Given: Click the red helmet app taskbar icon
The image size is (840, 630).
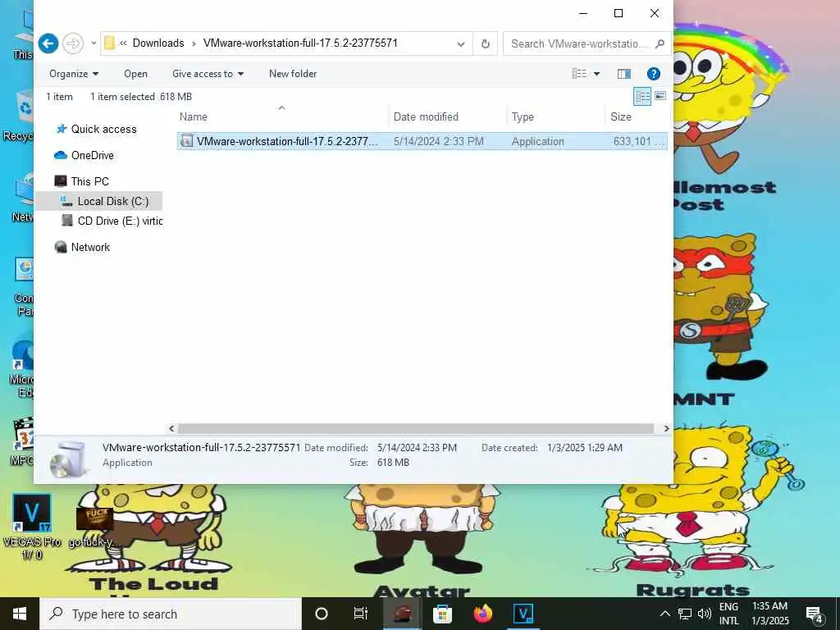Looking at the screenshot, I should pos(402,614).
